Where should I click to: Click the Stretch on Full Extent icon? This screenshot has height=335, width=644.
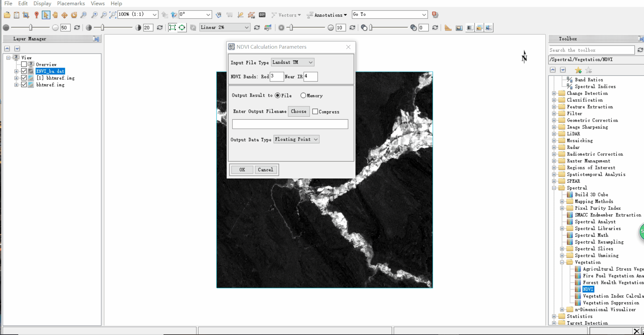[x=182, y=28]
